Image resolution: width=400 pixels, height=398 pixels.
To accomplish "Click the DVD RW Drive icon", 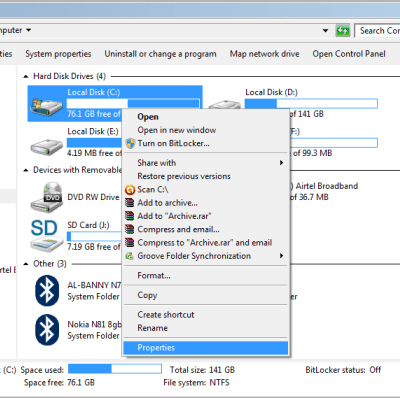I will 47,197.
